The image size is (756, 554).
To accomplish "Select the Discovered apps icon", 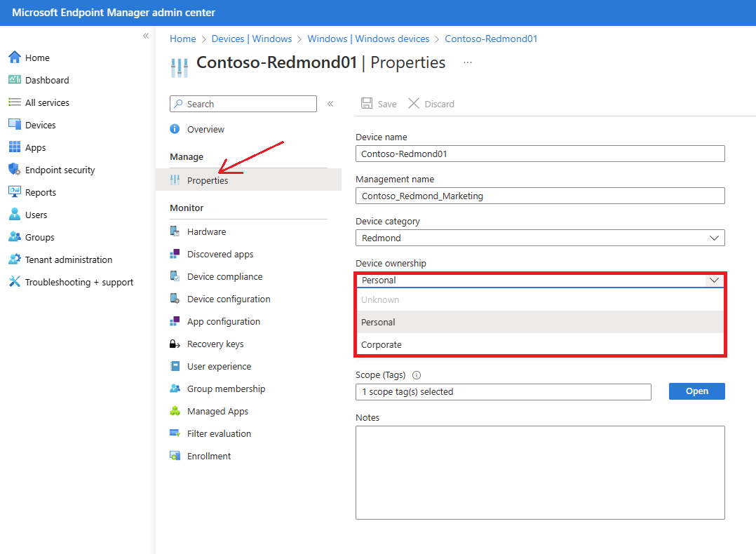I will 175,254.
